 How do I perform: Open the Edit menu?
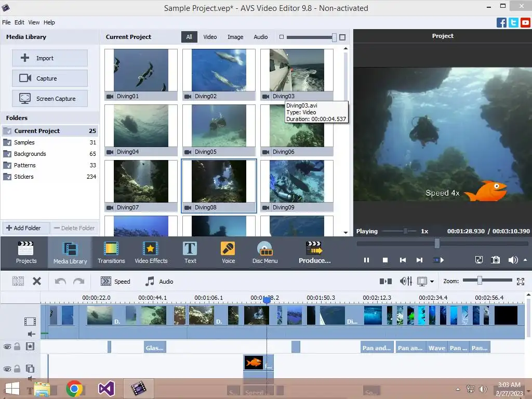coord(19,22)
